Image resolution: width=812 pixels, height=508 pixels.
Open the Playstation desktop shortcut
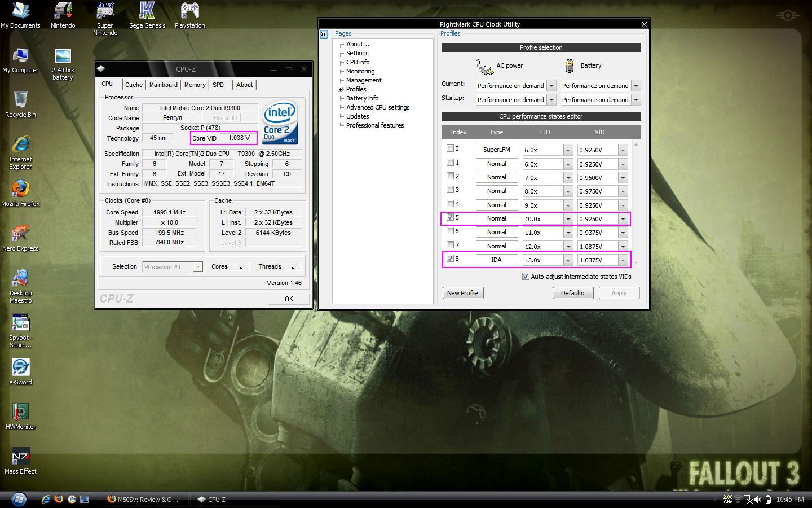(189, 15)
